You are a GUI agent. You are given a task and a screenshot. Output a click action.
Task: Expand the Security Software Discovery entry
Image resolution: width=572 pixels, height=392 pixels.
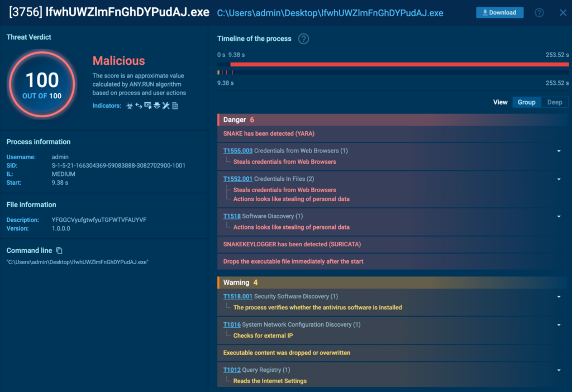(559, 297)
